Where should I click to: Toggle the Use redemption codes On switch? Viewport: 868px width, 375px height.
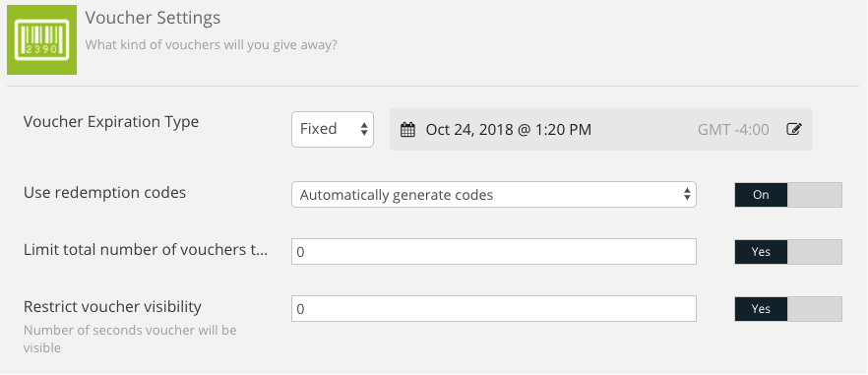coord(788,195)
